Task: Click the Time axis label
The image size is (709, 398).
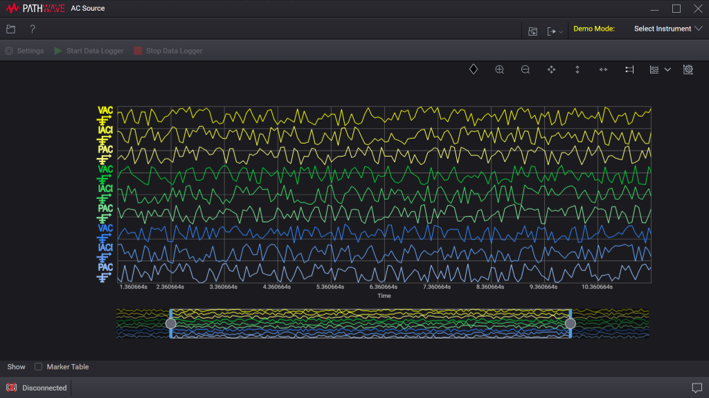Action: (x=384, y=296)
